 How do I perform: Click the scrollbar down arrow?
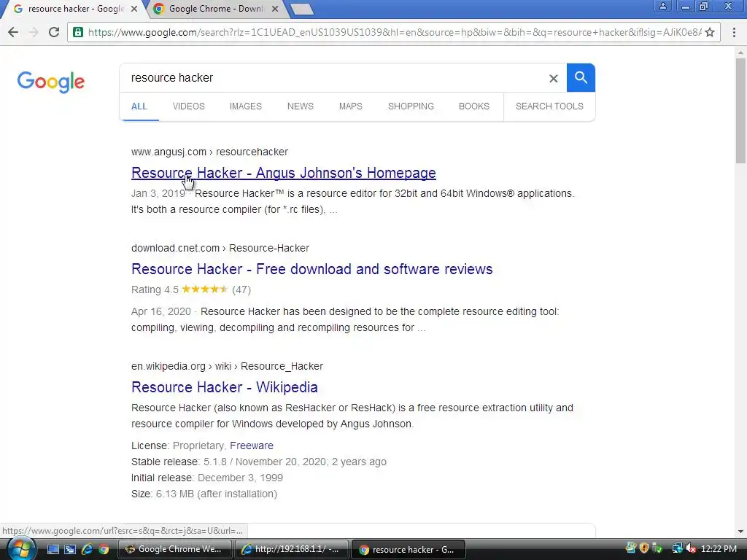(740, 532)
